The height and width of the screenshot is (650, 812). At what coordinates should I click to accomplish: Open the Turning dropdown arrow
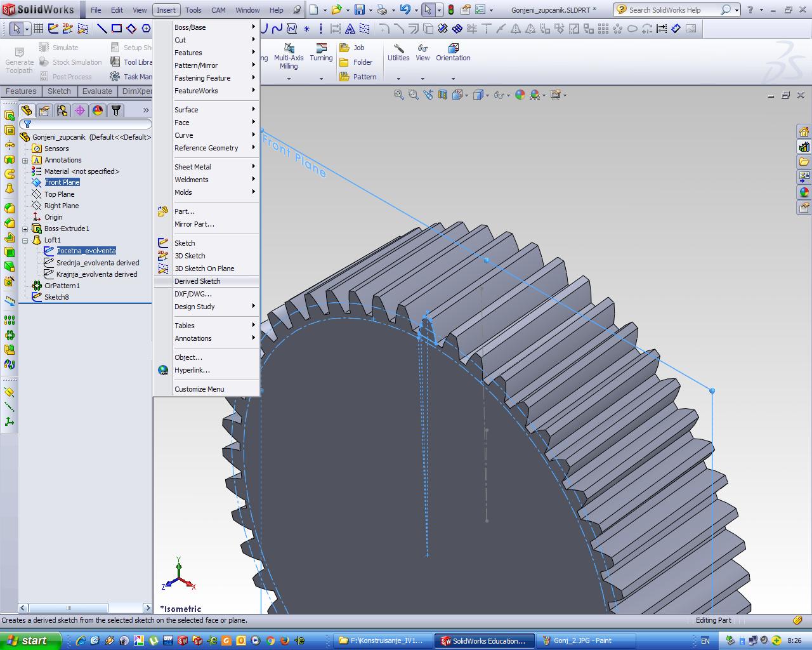(321, 79)
